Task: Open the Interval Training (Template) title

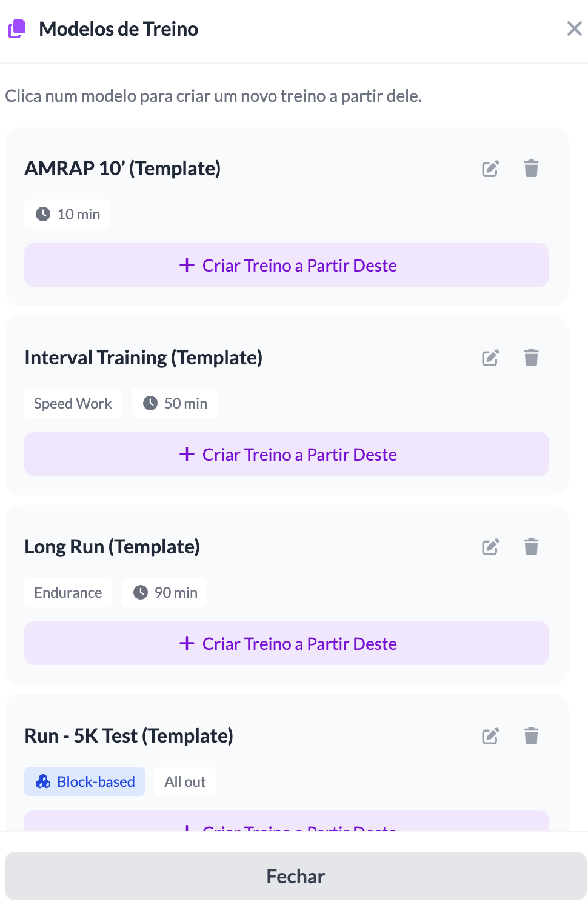Action: 144,358
